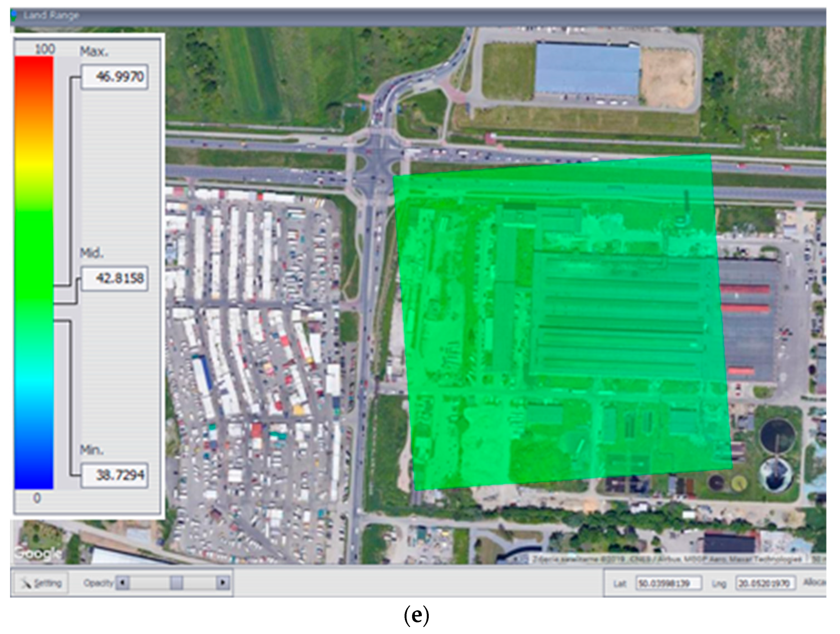Click the green terrain overlay area
Image resolution: width=840 pixels, height=634 pixels.
562,323
